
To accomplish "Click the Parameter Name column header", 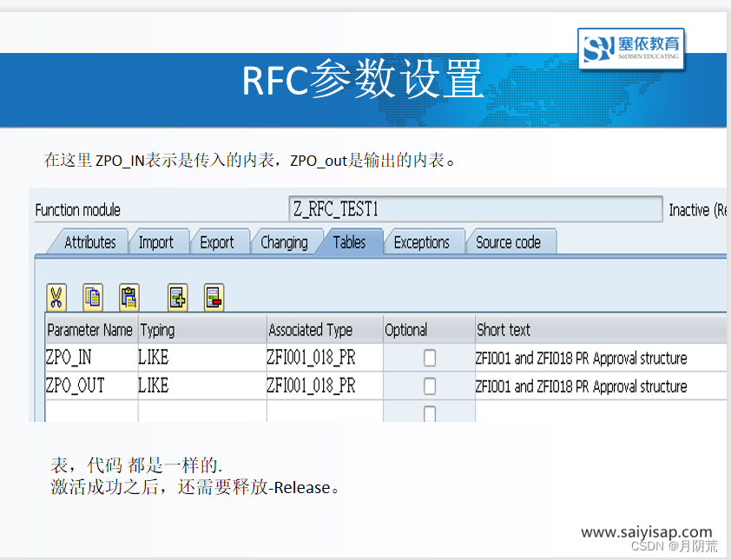I will (91, 330).
